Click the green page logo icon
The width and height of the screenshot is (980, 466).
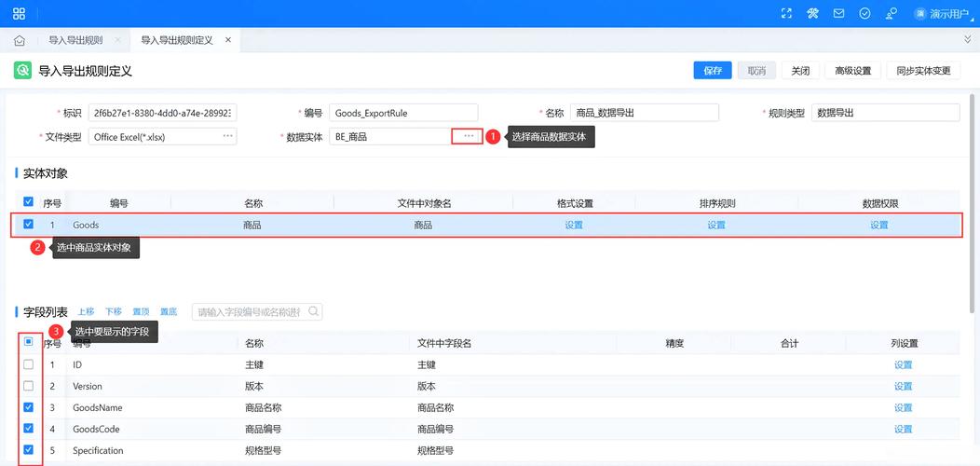[x=23, y=70]
